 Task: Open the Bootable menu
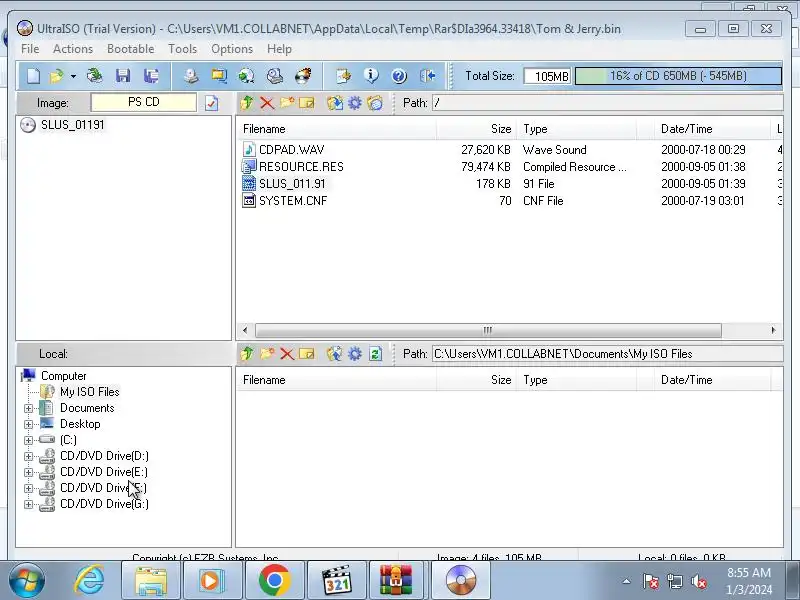point(131,49)
